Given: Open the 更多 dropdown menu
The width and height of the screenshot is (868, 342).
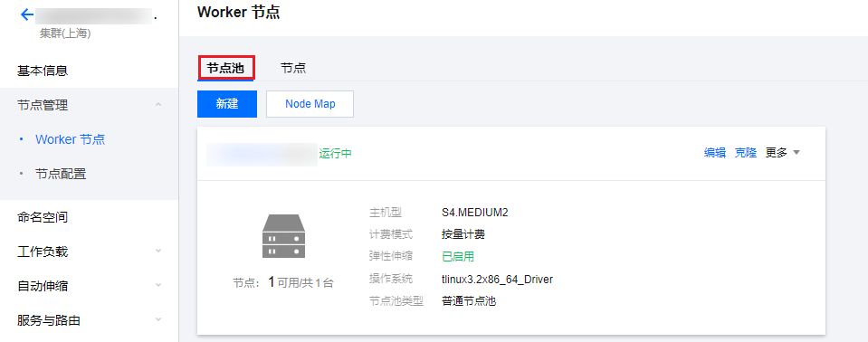Looking at the screenshot, I should click(x=783, y=153).
